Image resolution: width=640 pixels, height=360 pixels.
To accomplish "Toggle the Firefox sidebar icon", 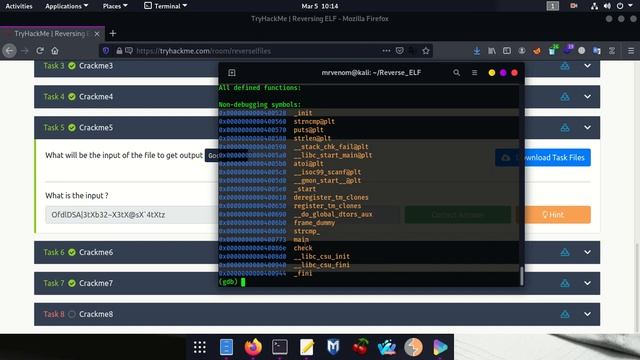I will coord(507,51).
